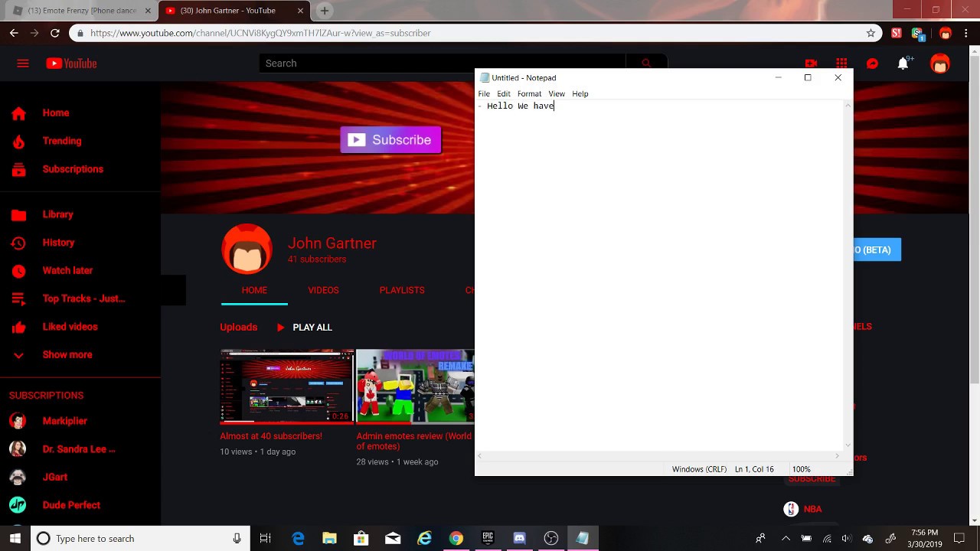
Task: Click the browser back button
Action: 14,33
